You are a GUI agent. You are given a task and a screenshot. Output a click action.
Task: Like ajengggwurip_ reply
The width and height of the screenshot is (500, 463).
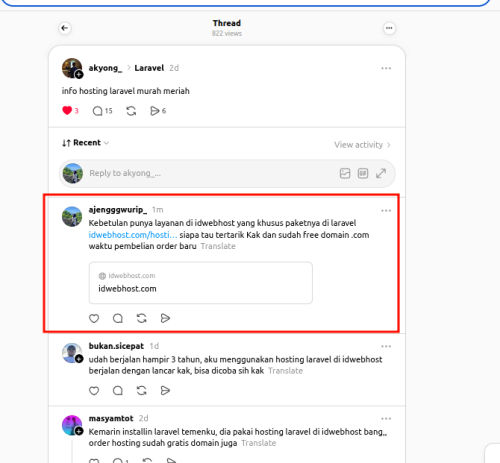pyautogui.click(x=94, y=318)
